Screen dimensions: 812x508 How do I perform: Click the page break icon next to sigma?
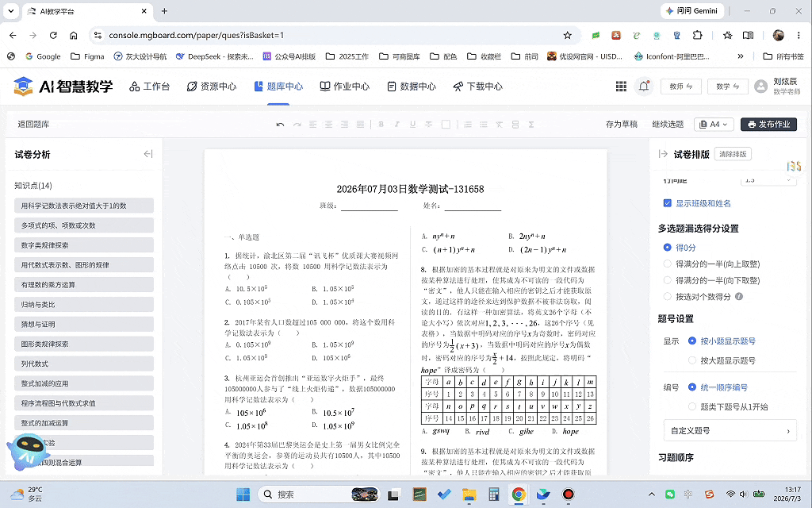(x=515, y=125)
